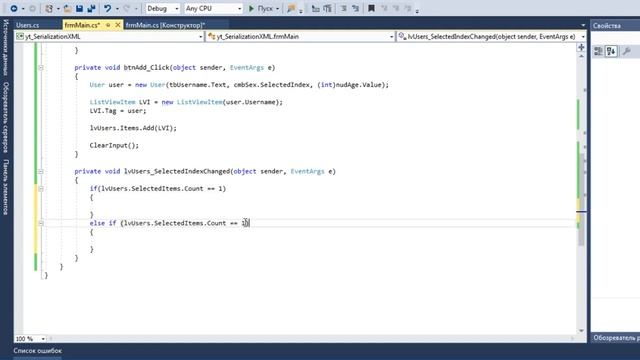The height and width of the screenshot is (360, 640).
Task: Open the Обозреватель серверов side tab
Action: 6,117
